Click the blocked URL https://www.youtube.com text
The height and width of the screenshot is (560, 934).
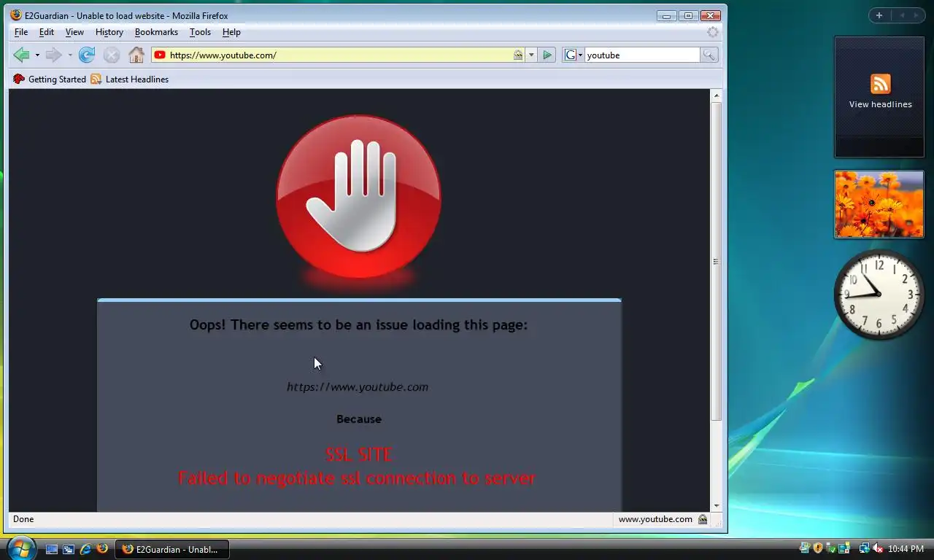click(358, 387)
